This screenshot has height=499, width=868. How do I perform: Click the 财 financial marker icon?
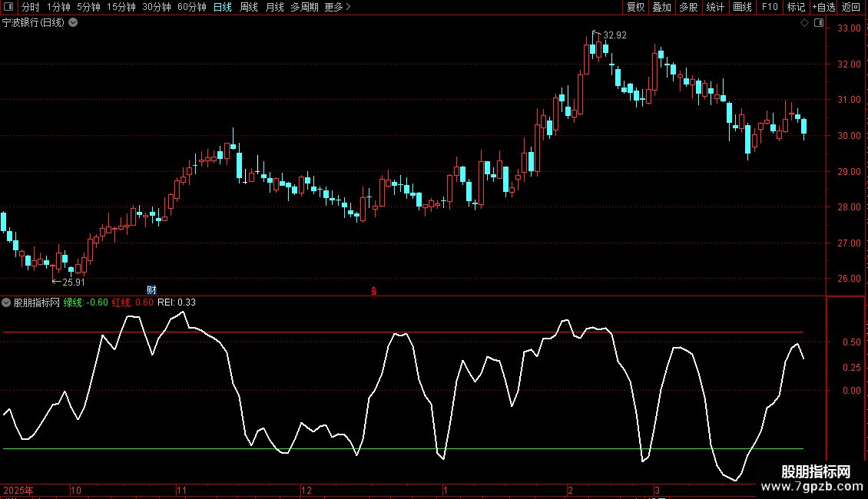(x=151, y=290)
